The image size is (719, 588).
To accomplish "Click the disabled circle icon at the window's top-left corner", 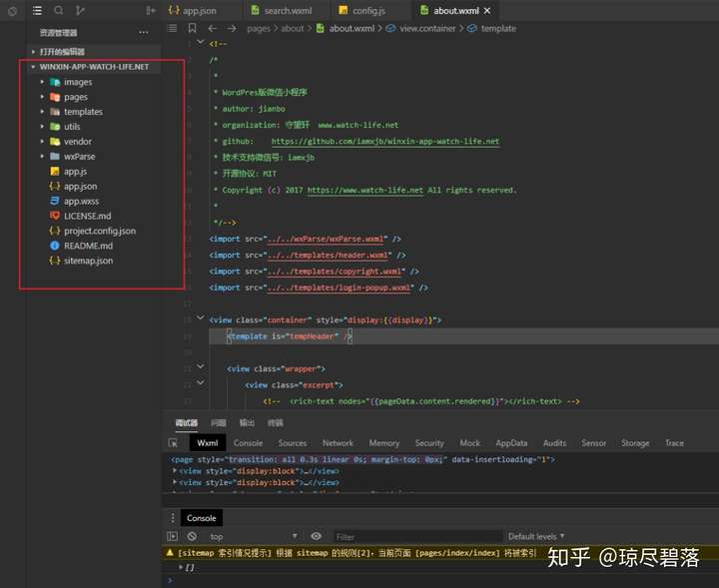I will tap(12, 11).
